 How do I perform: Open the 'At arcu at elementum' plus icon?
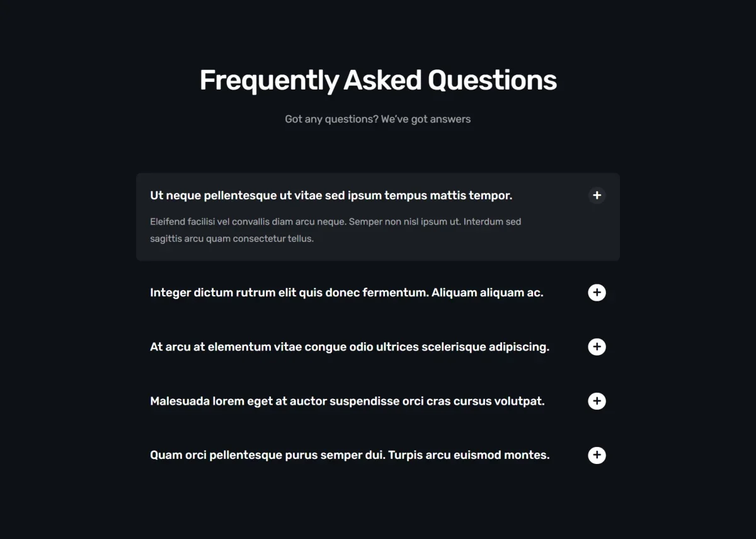click(x=597, y=347)
